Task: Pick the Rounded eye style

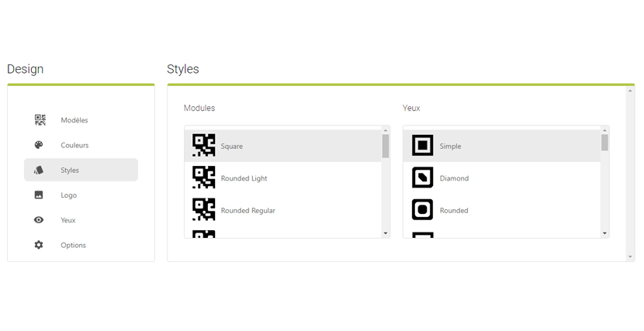Action: pos(422,210)
